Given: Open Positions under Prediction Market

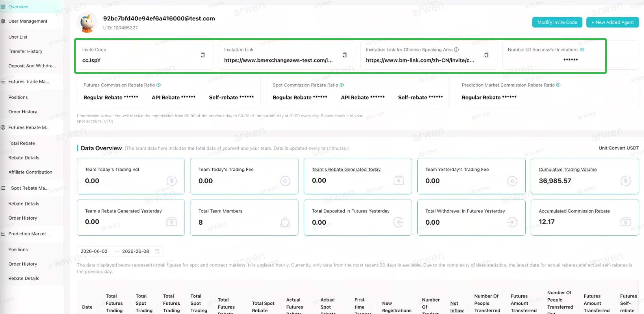Looking at the screenshot, I should 18,250.
